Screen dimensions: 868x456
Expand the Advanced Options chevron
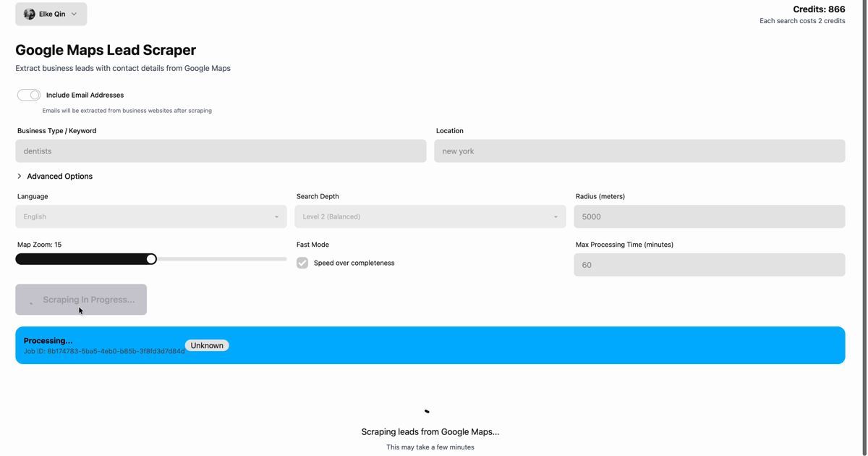[x=20, y=176]
